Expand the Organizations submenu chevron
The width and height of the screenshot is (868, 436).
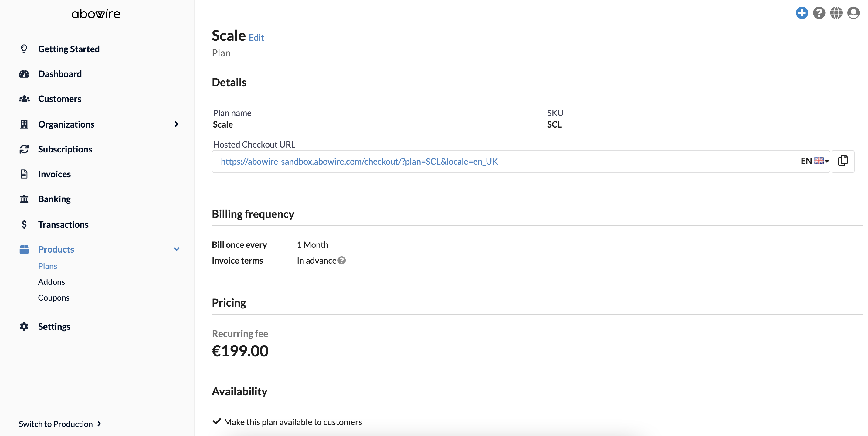pos(176,124)
